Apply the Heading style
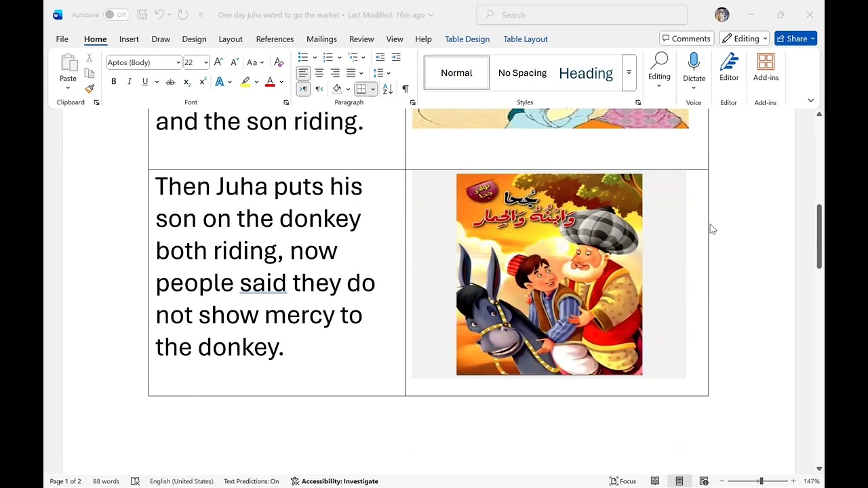Screen dimensions: 868x488 click(x=586, y=73)
